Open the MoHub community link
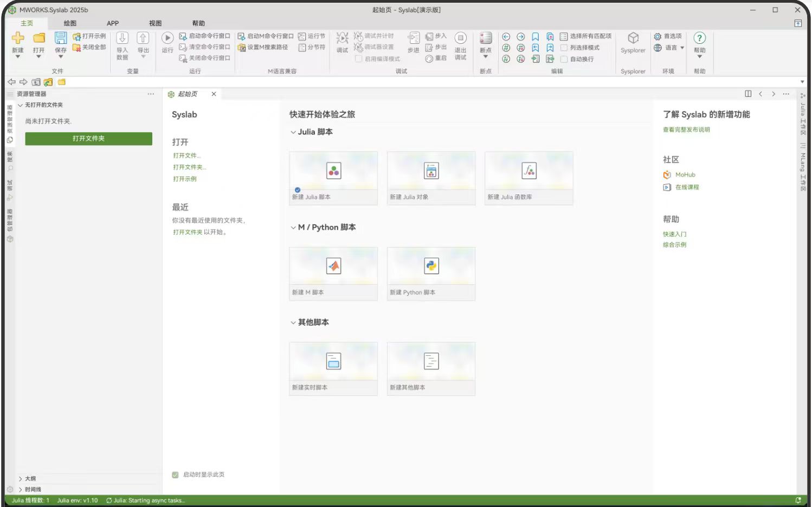The width and height of the screenshot is (812, 507). point(685,175)
